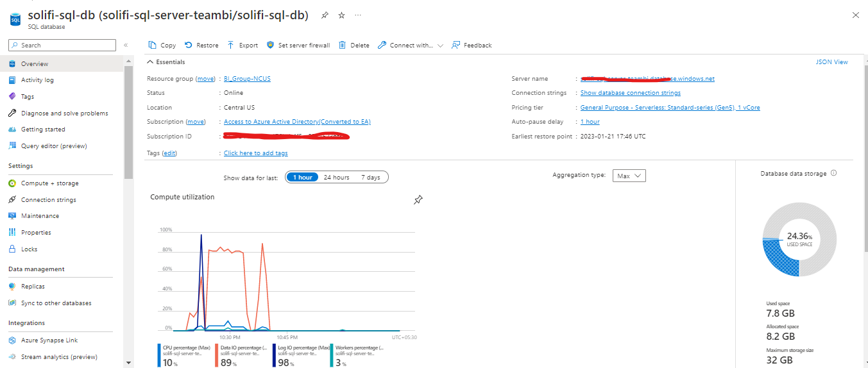
Task: Click here to add tags link
Action: [256, 153]
